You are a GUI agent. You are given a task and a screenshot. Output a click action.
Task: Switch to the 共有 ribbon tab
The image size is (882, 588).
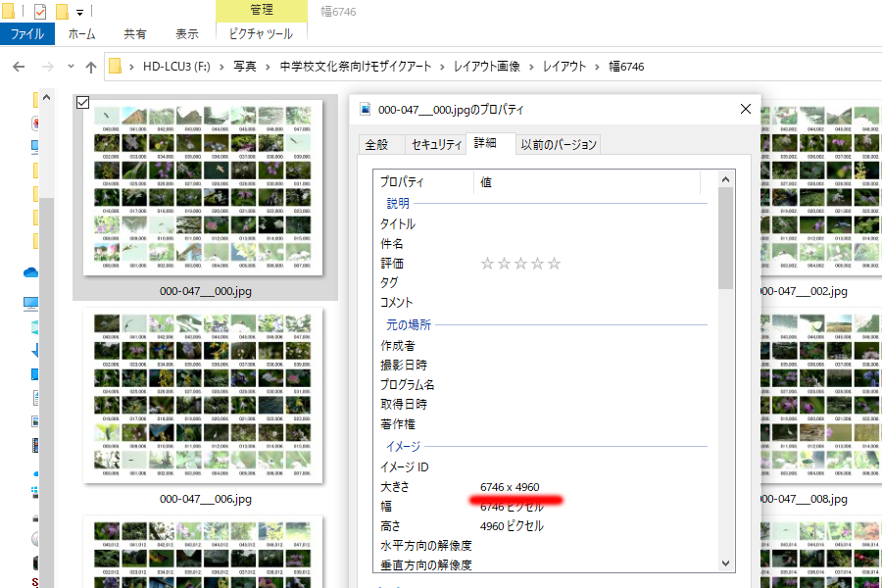coord(135,34)
